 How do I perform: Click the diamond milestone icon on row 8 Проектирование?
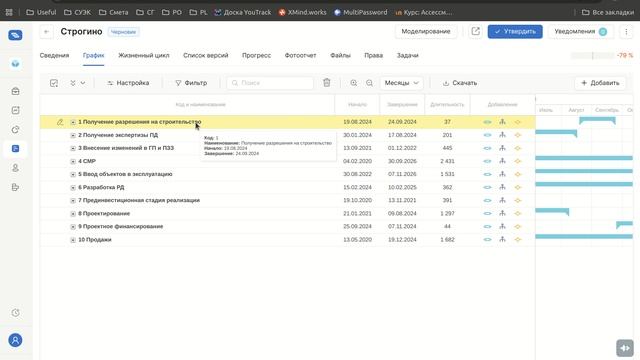coord(518,213)
